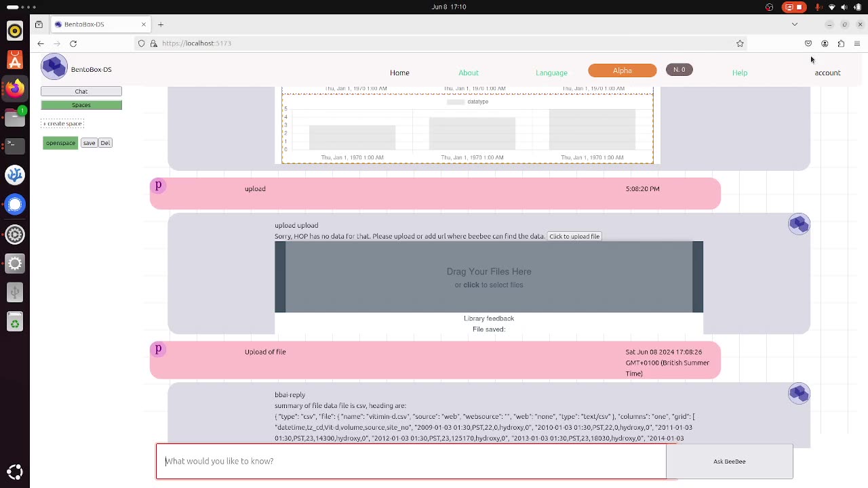Switch to the Spaces tab

(x=81, y=105)
